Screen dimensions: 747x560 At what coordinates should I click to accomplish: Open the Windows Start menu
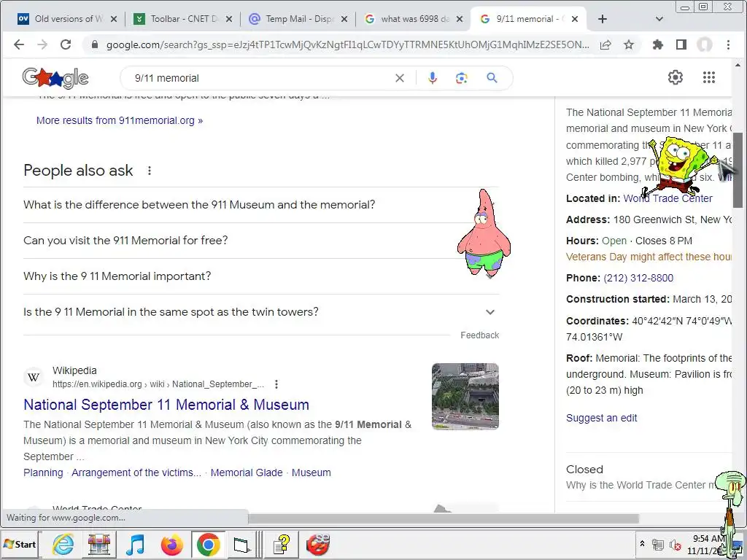(x=20, y=544)
